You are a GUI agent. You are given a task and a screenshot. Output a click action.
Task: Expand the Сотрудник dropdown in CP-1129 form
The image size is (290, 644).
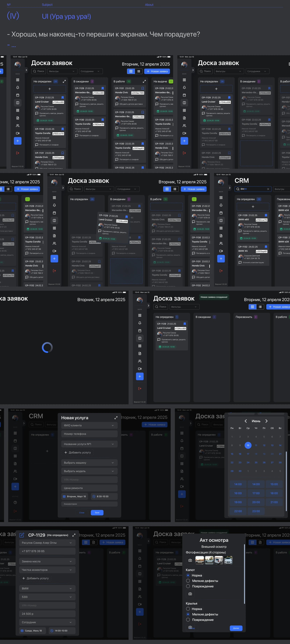click(47, 622)
